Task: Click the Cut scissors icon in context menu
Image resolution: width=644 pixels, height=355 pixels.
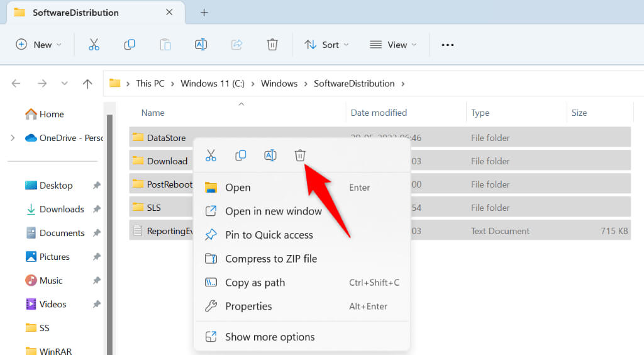Action: pos(211,155)
